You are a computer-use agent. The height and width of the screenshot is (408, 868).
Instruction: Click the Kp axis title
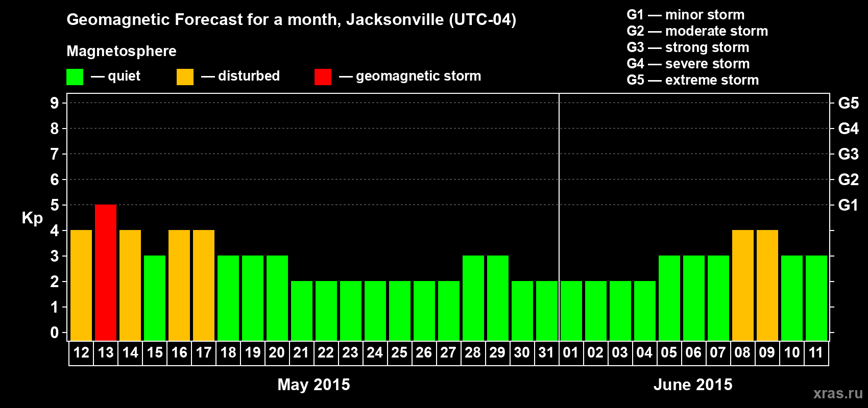32,218
